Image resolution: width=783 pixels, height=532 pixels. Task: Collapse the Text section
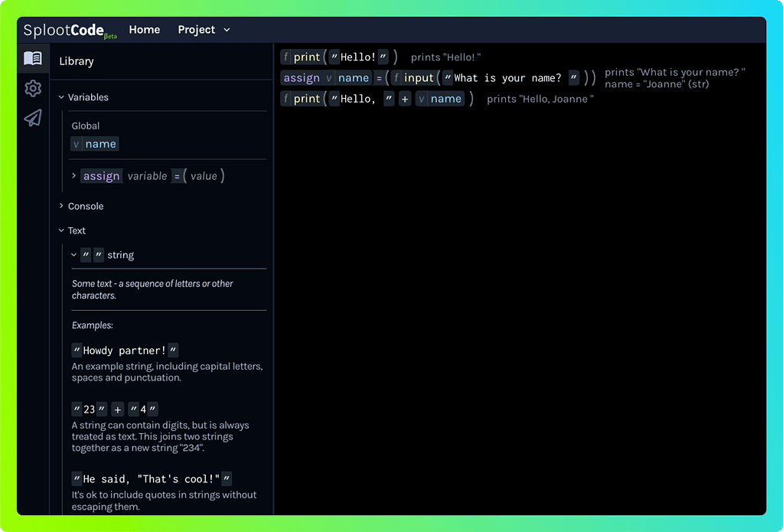click(x=62, y=230)
